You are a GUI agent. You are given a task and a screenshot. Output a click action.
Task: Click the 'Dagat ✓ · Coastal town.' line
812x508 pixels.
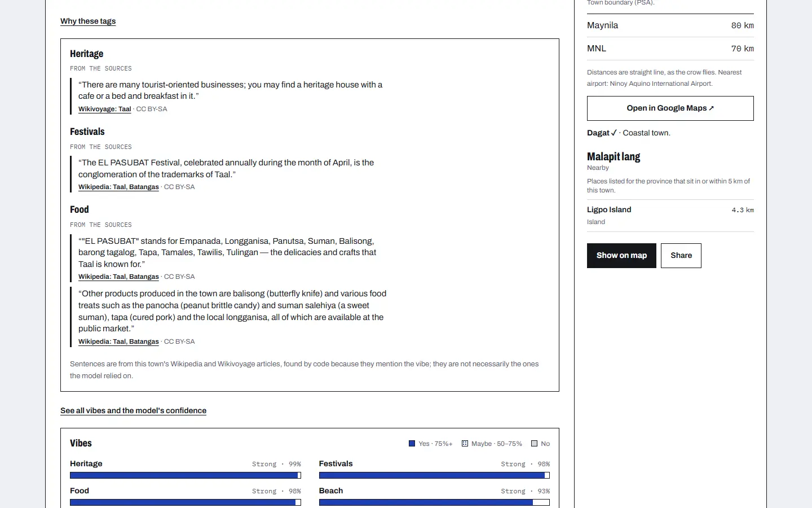tap(629, 133)
